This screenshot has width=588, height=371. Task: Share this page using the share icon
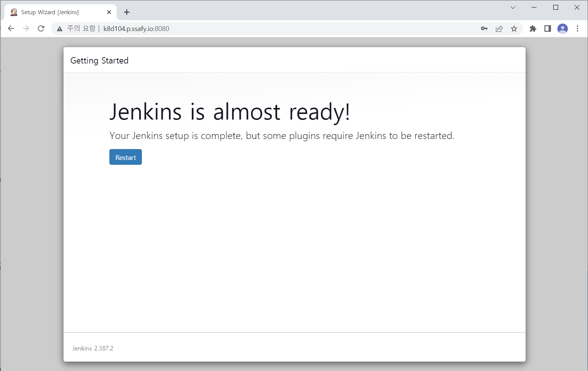pyautogui.click(x=499, y=28)
